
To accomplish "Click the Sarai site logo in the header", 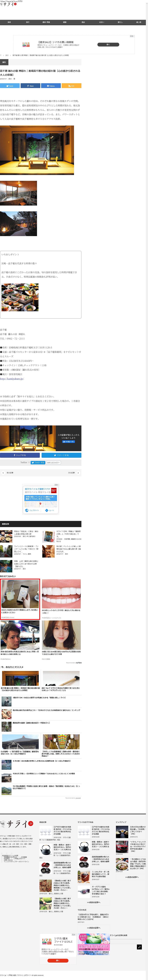I will [8, 5].
